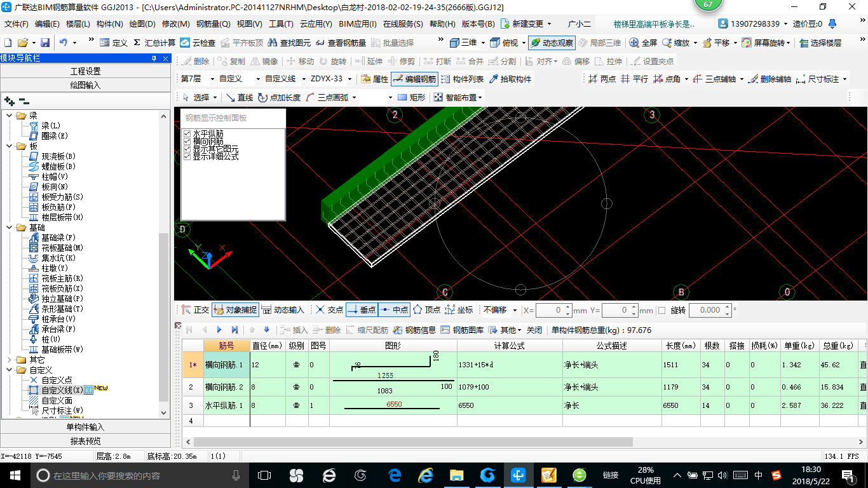Click the 单构件输入 navigation button
This screenshot has height=488, width=868.
click(86, 427)
